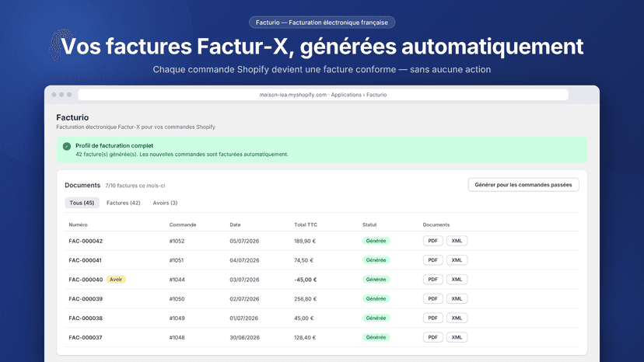Download PDF for FAC-000038

click(x=433, y=318)
